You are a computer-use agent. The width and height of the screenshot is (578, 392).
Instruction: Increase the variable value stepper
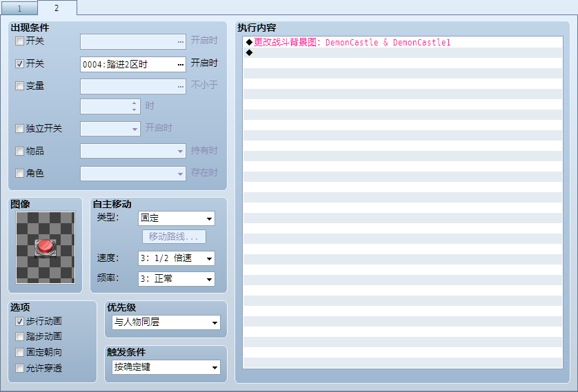(x=134, y=103)
